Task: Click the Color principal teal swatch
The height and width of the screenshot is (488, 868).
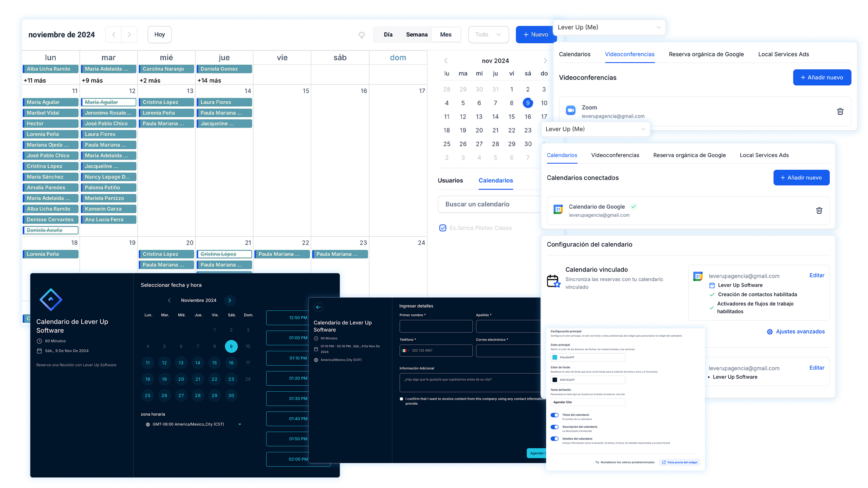Action: point(555,357)
